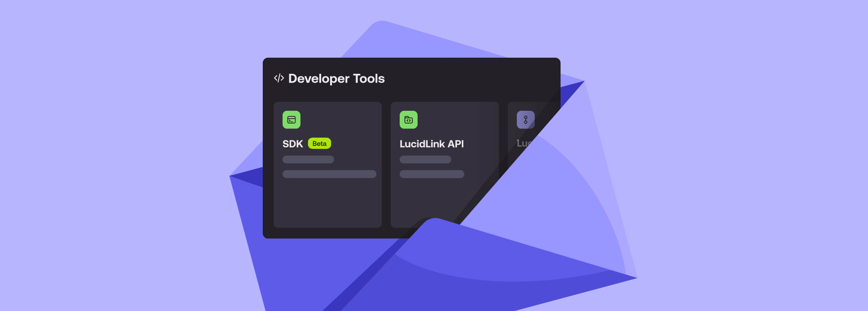Click the SDK terminal icon

pyautogui.click(x=291, y=120)
